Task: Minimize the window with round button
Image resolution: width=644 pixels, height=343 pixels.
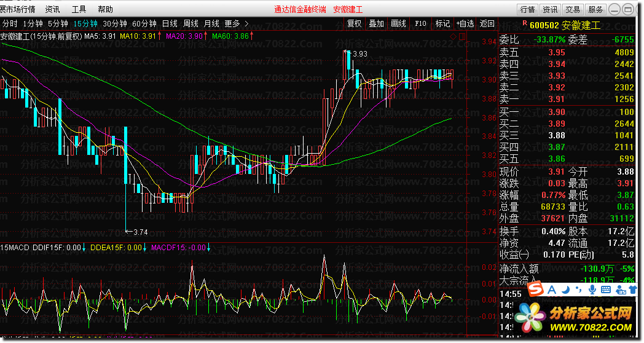Action: [x=615, y=9]
